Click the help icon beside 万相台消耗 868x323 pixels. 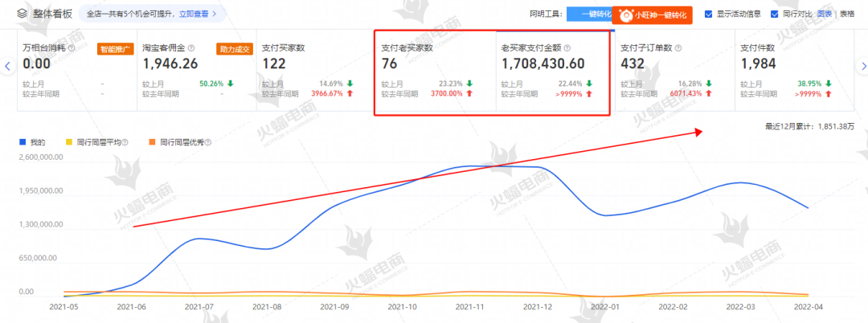72,48
